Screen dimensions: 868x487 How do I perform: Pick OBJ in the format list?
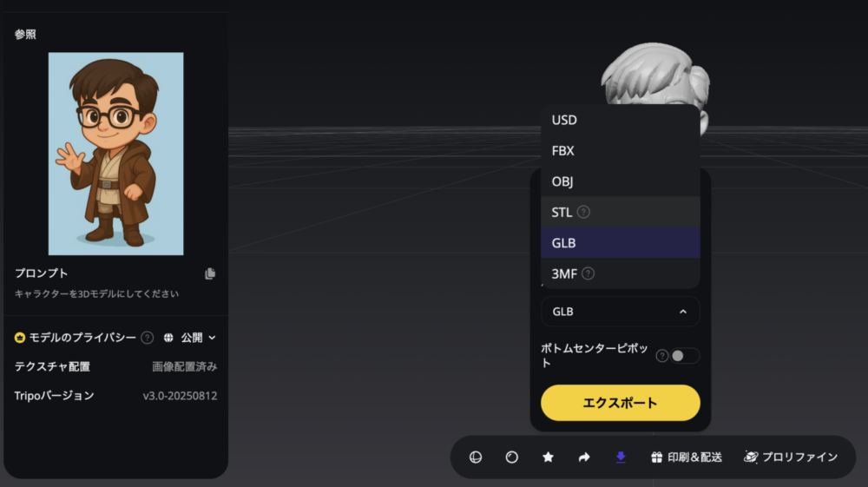pyautogui.click(x=562, y=181)
